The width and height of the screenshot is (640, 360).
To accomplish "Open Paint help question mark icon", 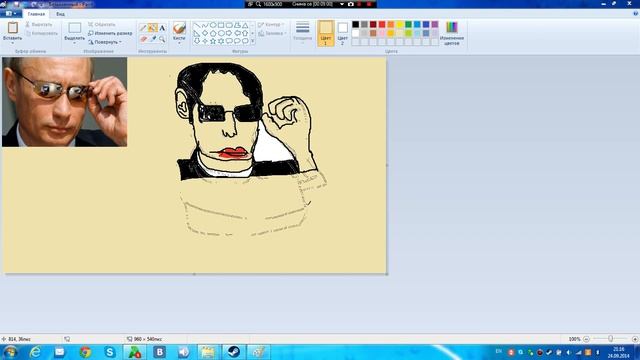I will [635, 13].
